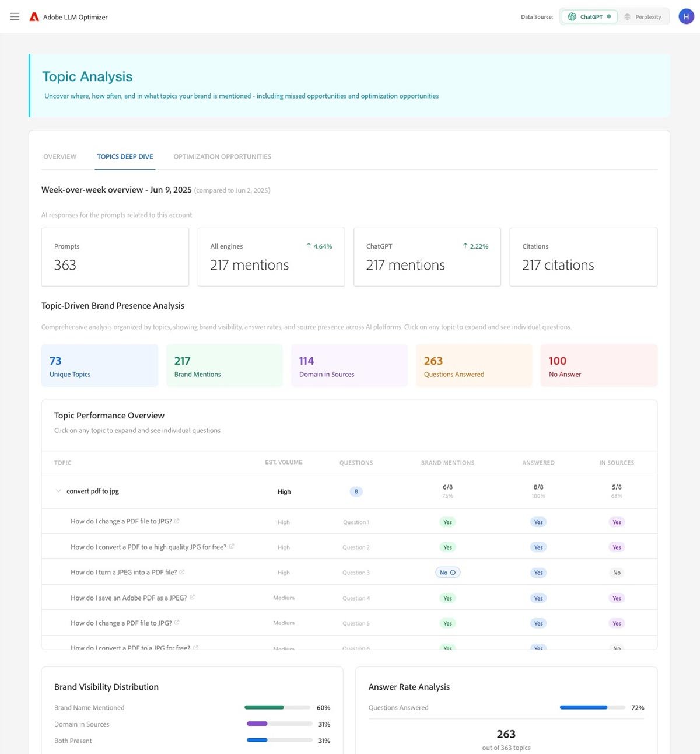The height and width of the screenshot is (754, 700).
Task: Open the hamburger navigation menu
Action: pyautogui.click(x=15, y=17)
